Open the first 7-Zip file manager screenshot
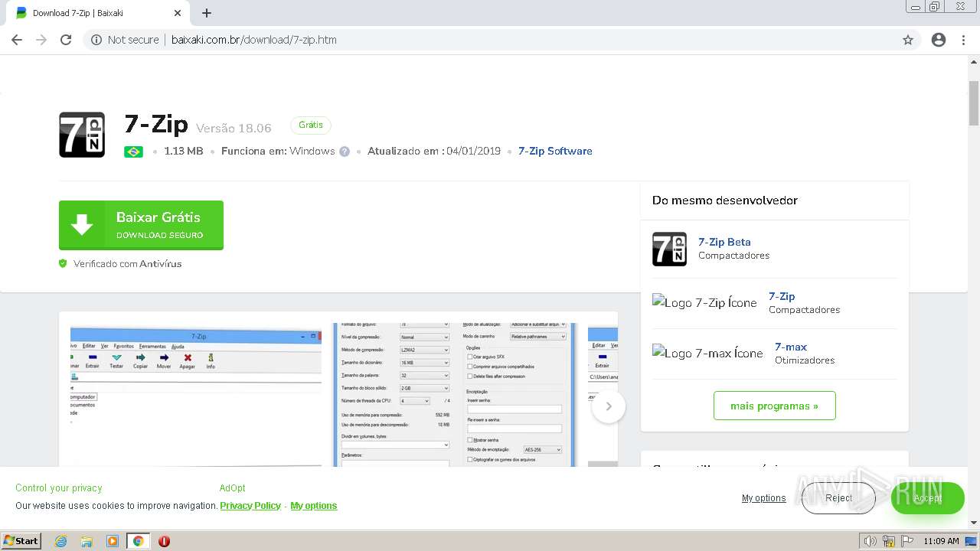980x551 pixels. pos(196,396)
